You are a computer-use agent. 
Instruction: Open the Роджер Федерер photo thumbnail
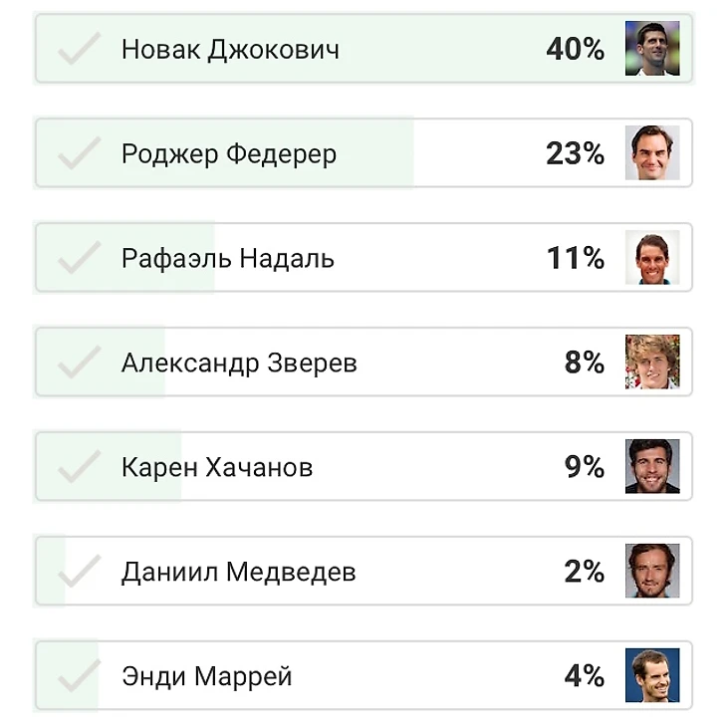(652, 152)
